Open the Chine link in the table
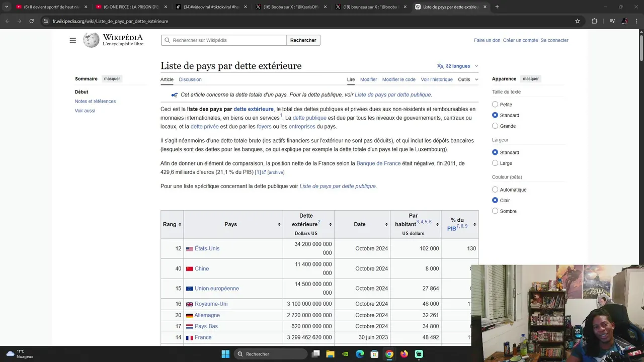Image resolution: width=644 pixels, height=362 pixels. pos(202,268)
